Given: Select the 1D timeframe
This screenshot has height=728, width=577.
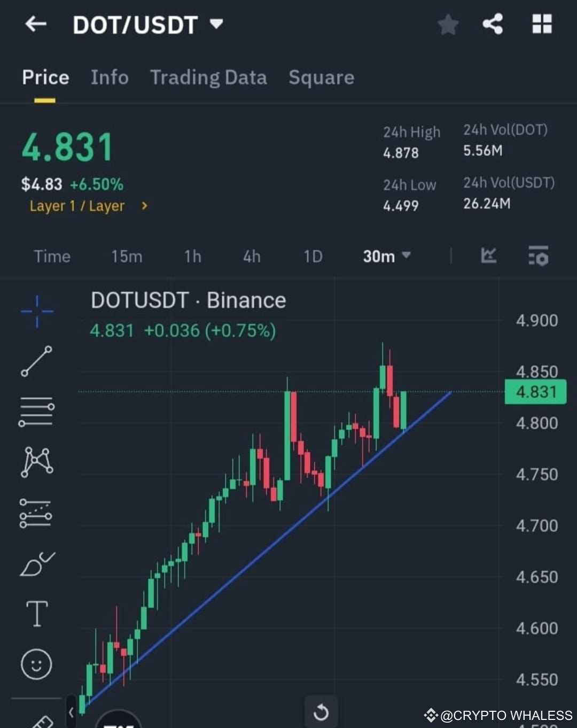Looking at the screenshot, I should click(x=313, y=257).
